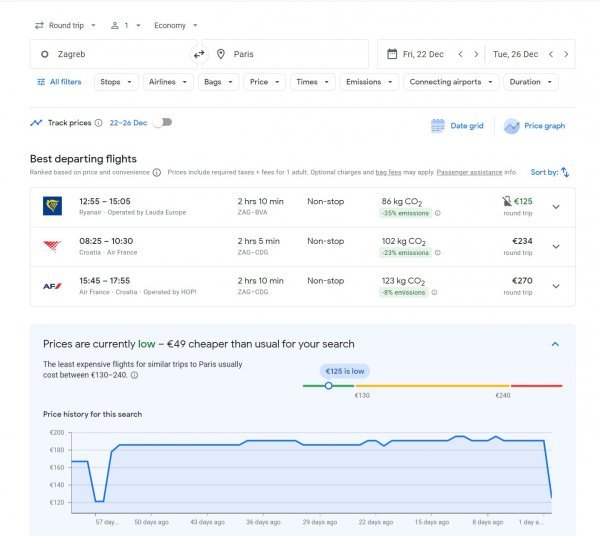600x536 pixels.
Task: Go to next day for departure date
Action: tap(476, 54)
